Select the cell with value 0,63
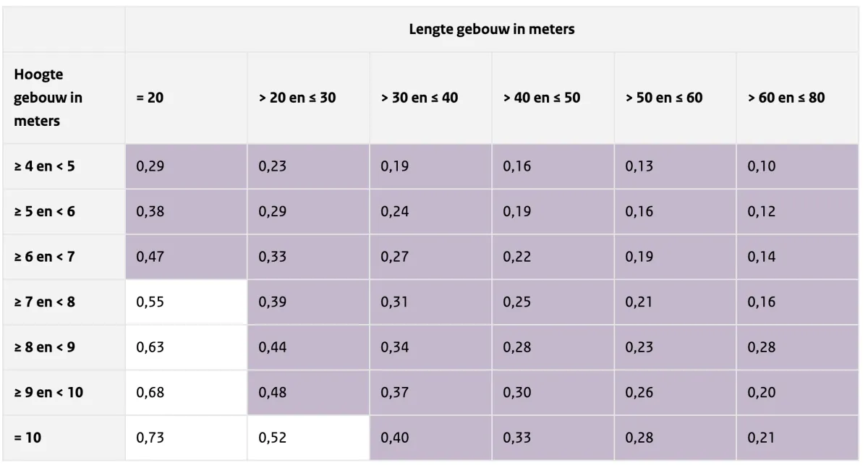Screen dimensions: 868x468 tap(150, 347)
